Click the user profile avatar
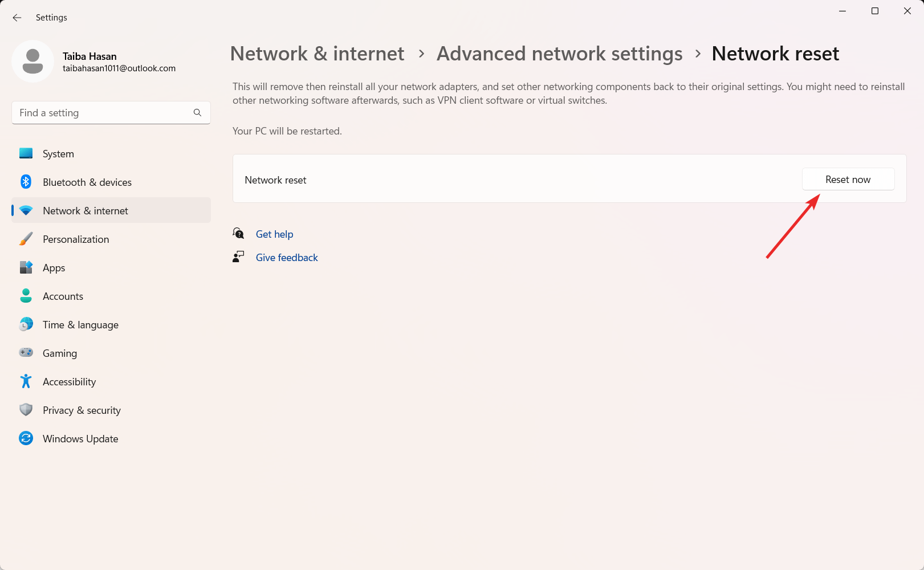Screen dimensions: 924x570 [x=32, y=61]
